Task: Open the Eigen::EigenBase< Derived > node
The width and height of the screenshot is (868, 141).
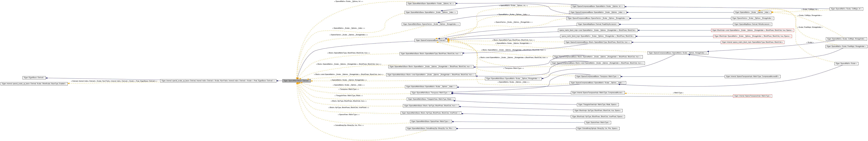Action: pos(34,78)
